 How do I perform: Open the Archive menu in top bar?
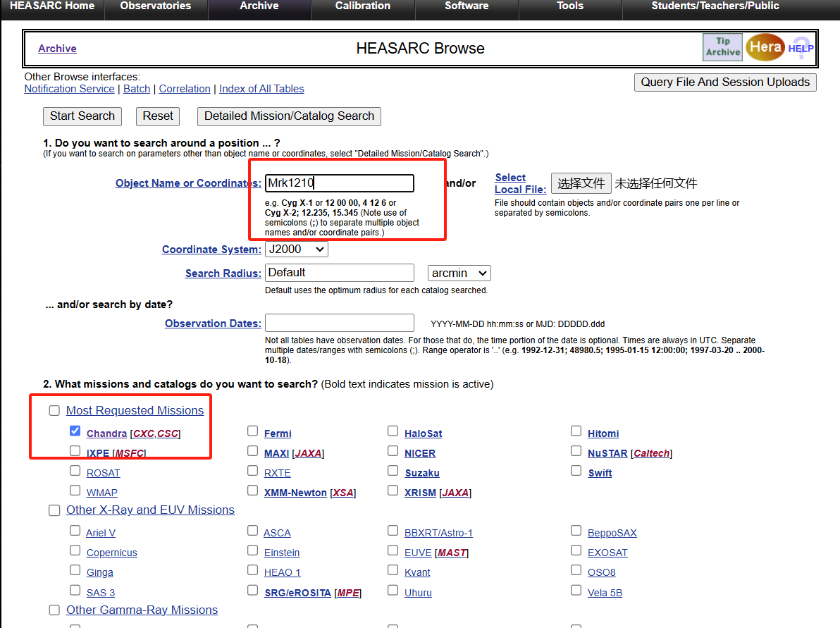point(259,6)
